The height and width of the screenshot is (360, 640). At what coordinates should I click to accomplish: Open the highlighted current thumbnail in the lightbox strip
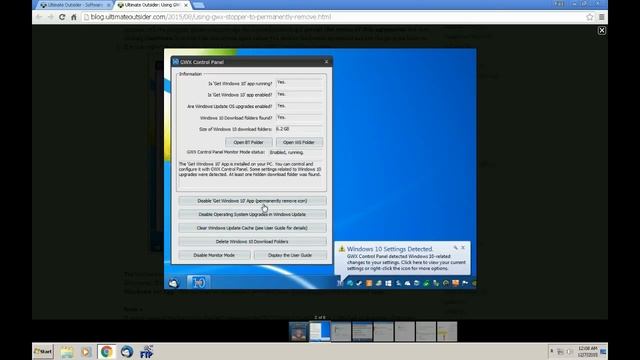pyautogui.click(x=320, y=331)
